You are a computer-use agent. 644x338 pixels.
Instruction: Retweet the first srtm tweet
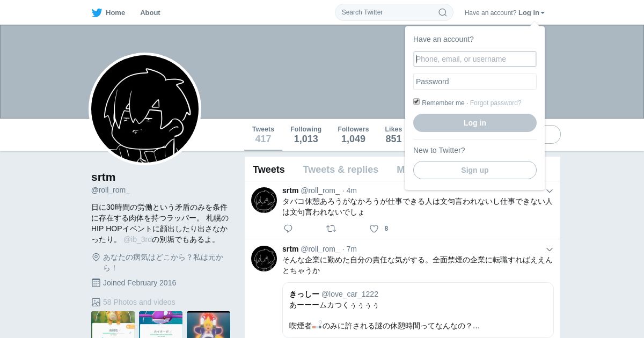(331, 229)
